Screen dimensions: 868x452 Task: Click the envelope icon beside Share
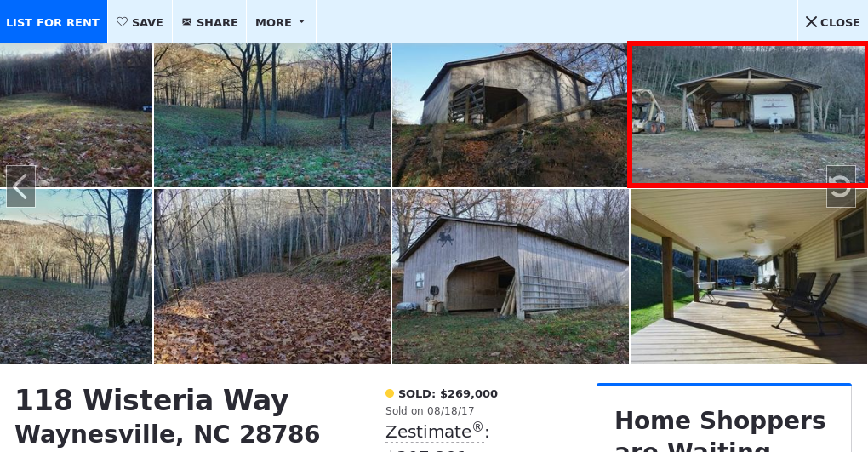click(x=187, y=22)
